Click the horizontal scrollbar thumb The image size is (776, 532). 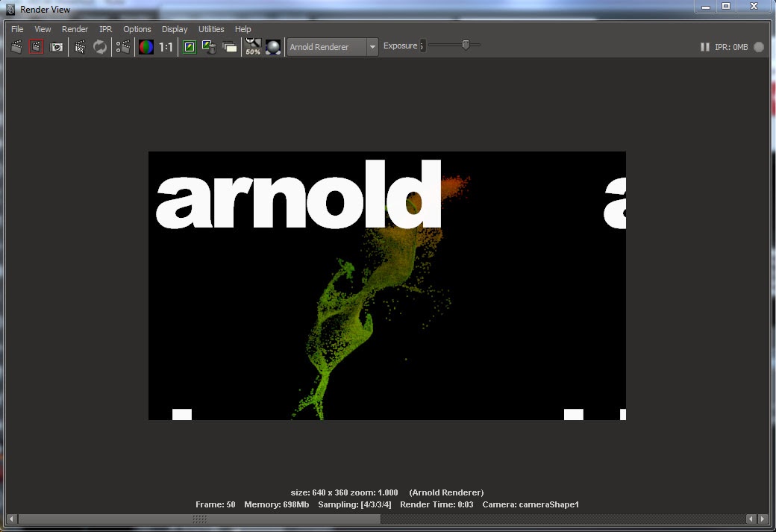click(199, 519)
